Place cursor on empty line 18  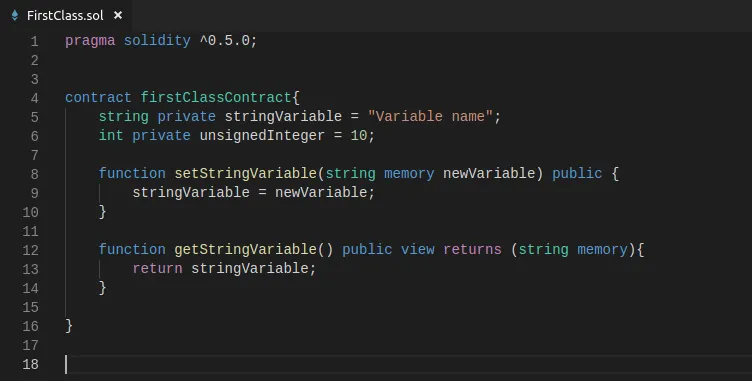409,364
